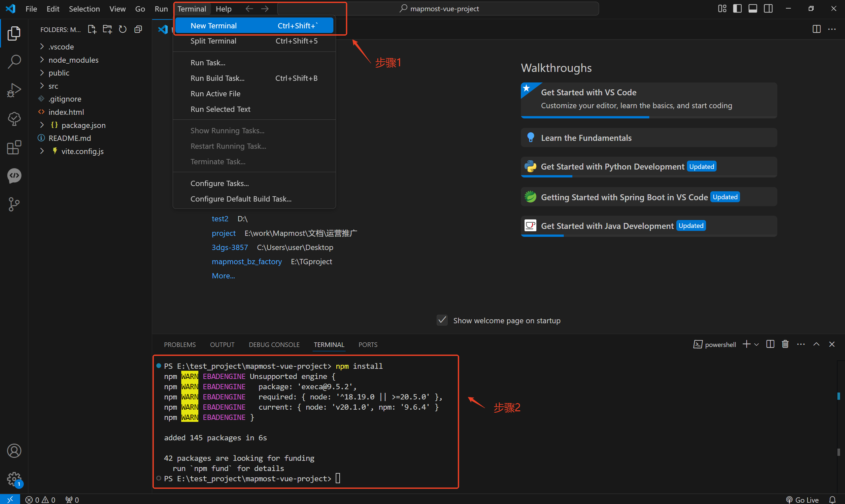Choose Run Build Task... from menu
The height and width of the screenshot is (504, 845).
[254, 78]
